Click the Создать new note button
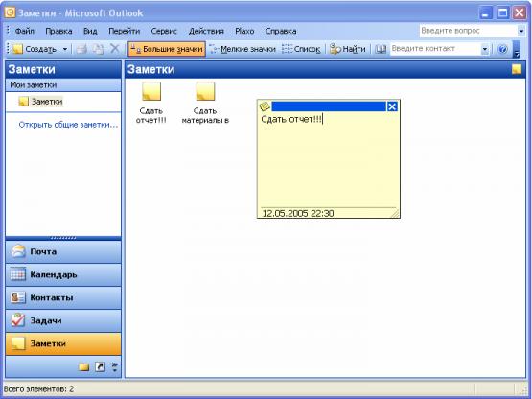The image size is (532, 399). click(35, 49)
